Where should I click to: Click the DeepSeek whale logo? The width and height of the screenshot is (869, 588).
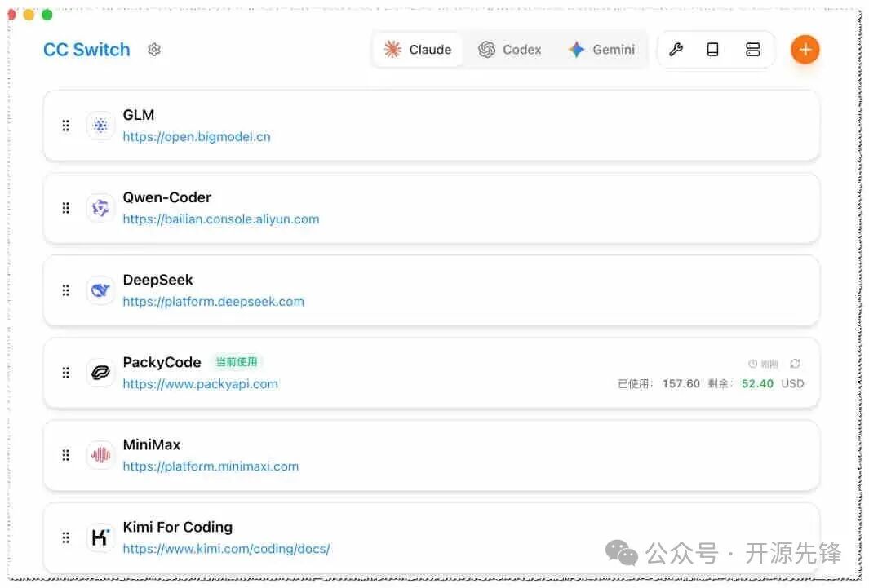[x=100, y=290]
